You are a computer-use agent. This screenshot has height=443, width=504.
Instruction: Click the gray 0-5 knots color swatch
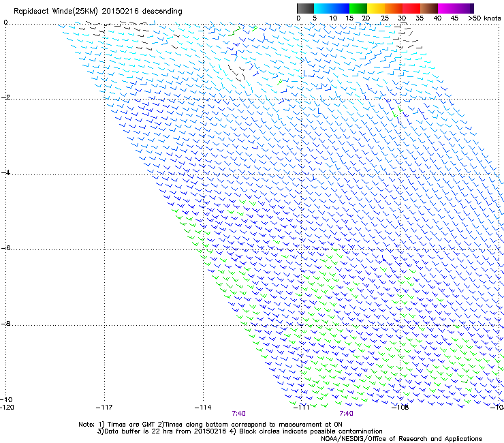(305, 8)
